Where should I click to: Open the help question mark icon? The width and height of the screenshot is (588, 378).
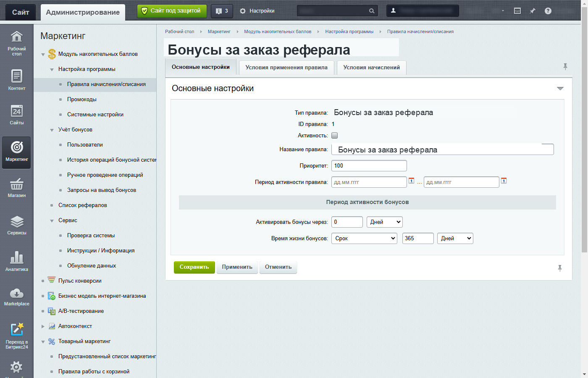click(x=548, y=11)
